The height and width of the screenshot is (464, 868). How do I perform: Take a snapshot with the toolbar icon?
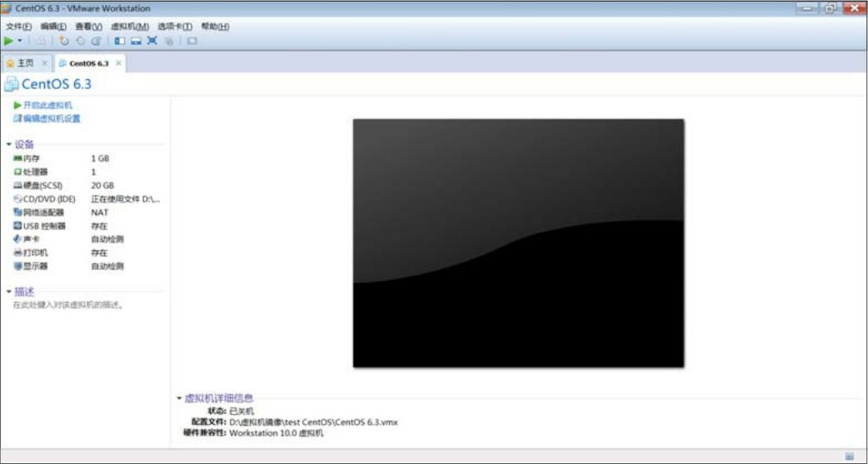(64, 41)
